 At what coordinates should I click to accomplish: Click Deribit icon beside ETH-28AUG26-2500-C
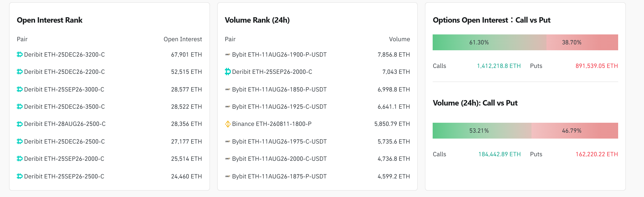coord(20,124)
